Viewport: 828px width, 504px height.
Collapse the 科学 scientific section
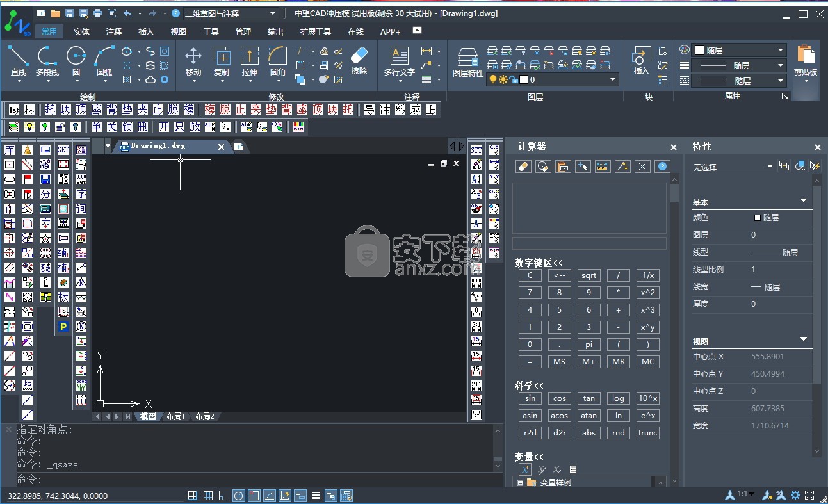point(529,386)
